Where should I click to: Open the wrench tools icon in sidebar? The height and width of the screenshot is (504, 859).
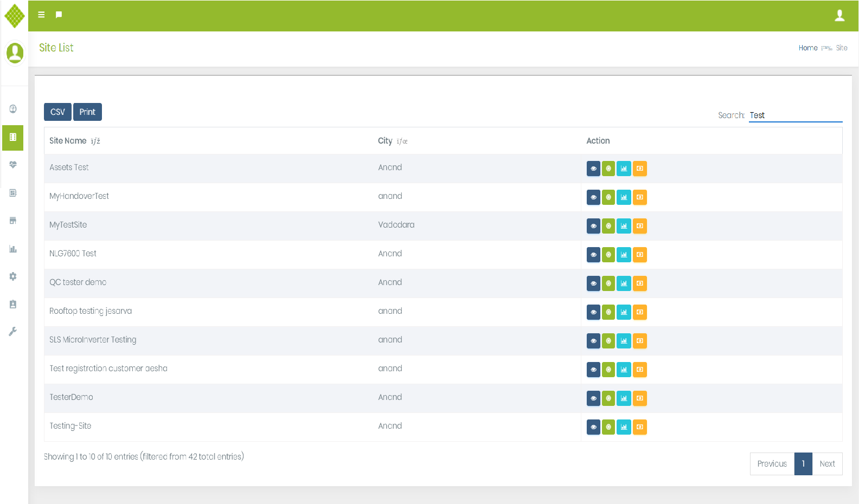(13, 332)
